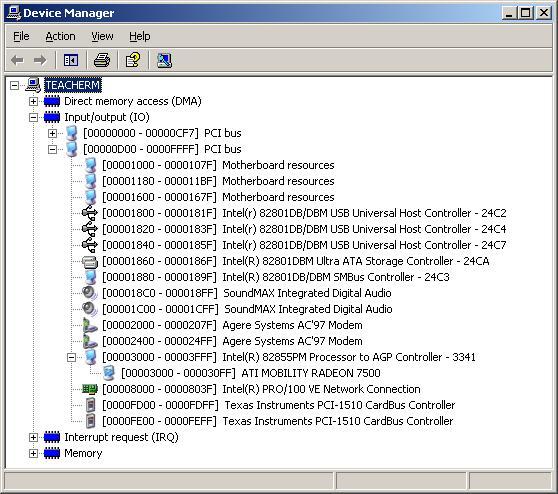
Task: Open the Action menu
Action: 60,36
